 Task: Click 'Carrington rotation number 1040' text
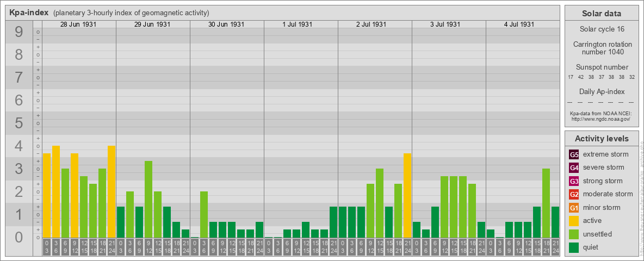602,48
